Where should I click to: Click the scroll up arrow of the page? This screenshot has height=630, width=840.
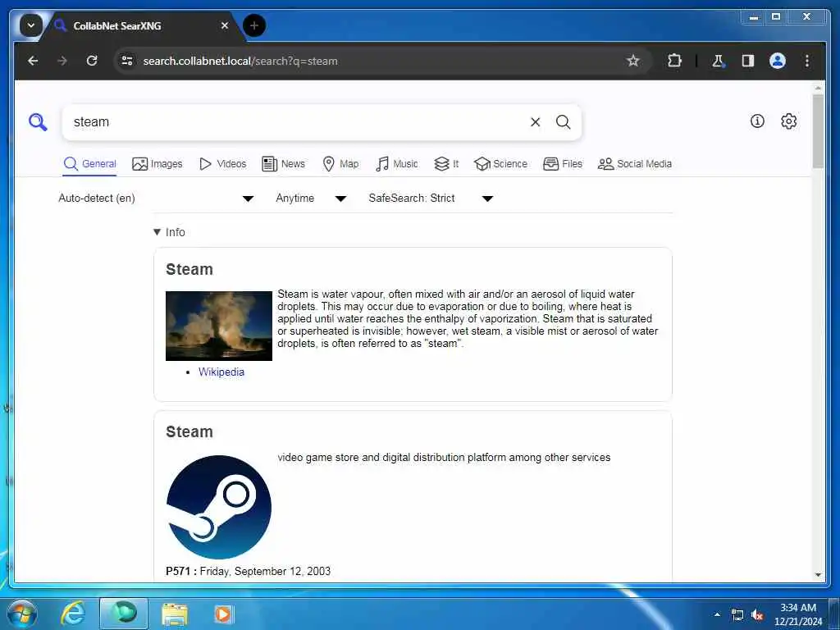pyautogui.click(x=818, y=87)
